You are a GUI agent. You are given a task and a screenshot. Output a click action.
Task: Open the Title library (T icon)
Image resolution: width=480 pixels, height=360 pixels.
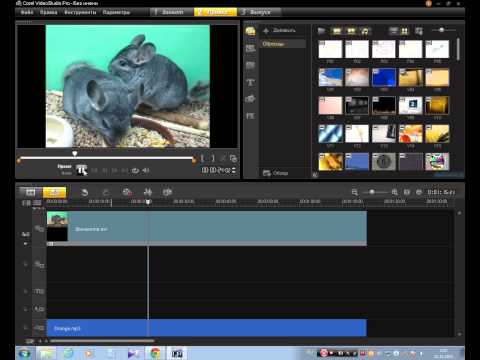click(250, 82)
